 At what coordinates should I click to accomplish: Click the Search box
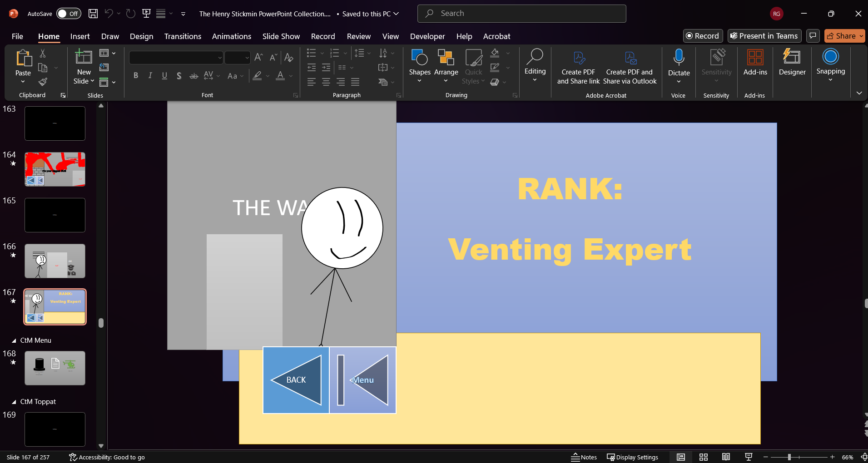521,14
